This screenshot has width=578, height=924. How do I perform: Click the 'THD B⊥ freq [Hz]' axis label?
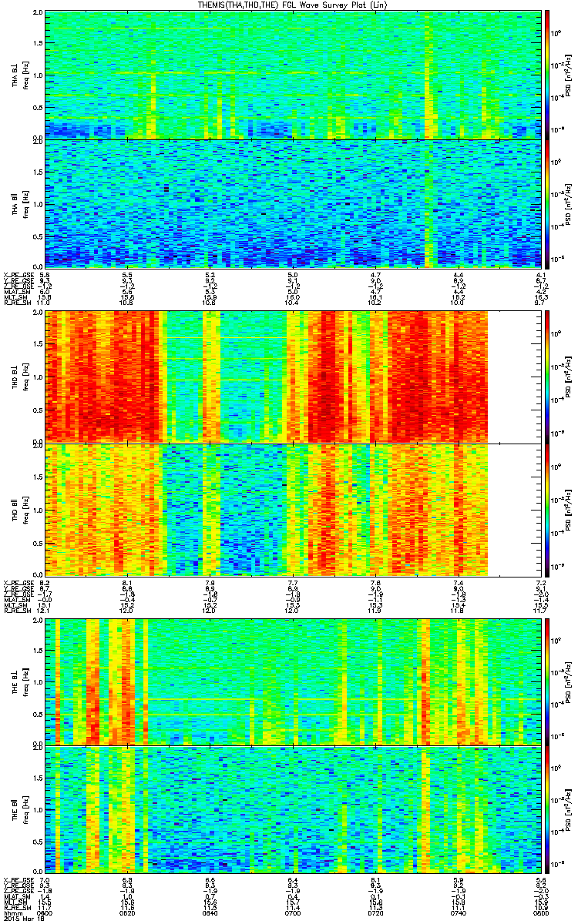(19, 377)
